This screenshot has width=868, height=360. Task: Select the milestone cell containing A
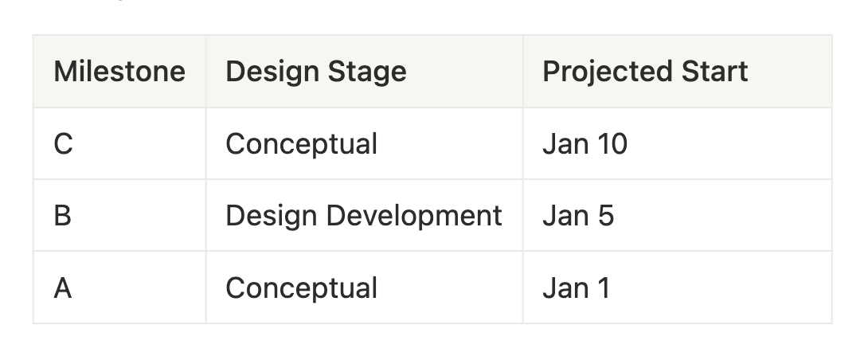coord(119,288)
